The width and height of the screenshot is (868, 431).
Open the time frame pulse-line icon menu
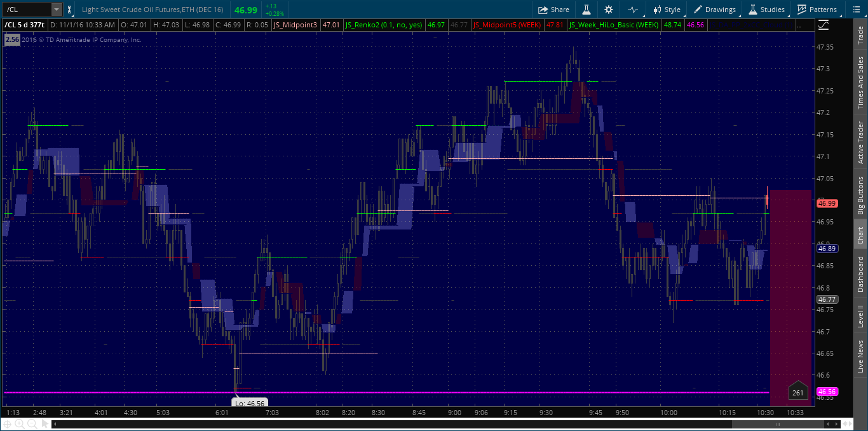point(632,10)
